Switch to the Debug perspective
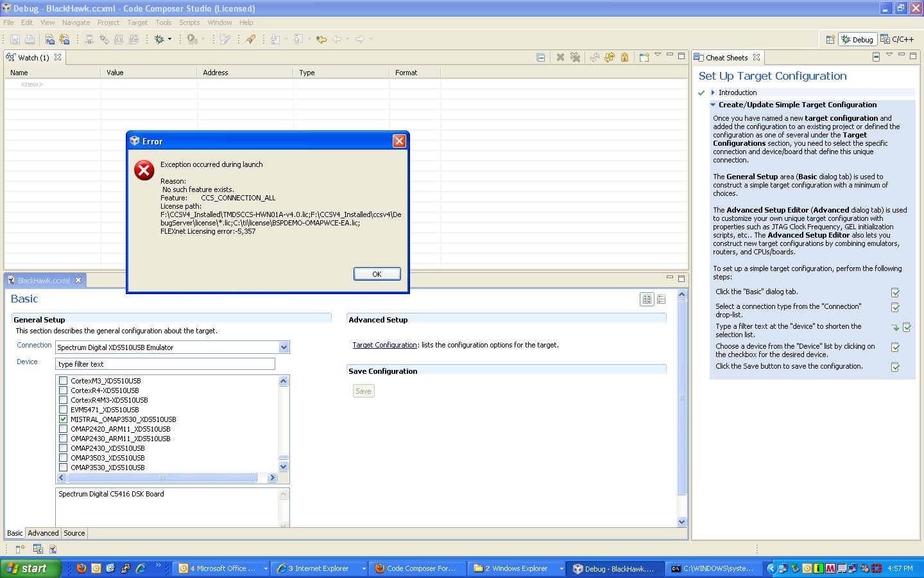This screenshot has height=578, width=924. [x=857, y=39]
